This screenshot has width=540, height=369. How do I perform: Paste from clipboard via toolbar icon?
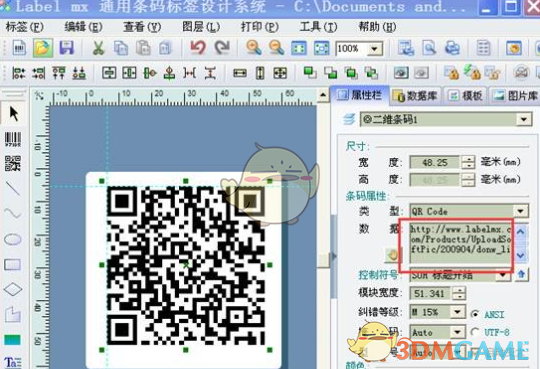pos(143,48)
